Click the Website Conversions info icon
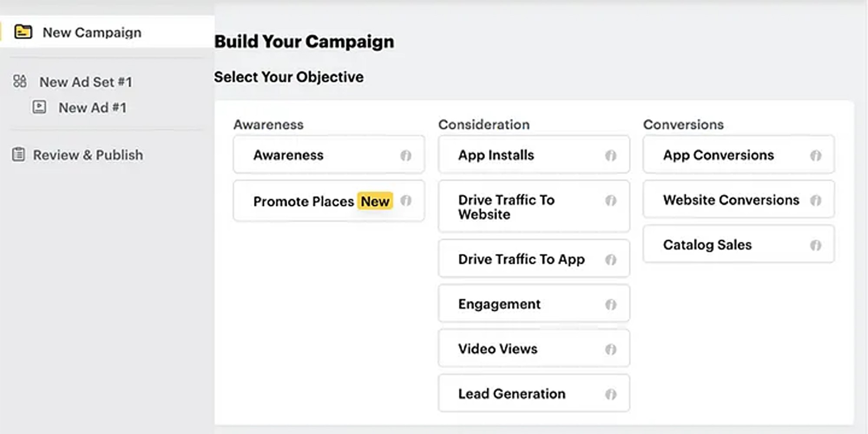This screenshot has height=434, width=868. pos(815,201)
